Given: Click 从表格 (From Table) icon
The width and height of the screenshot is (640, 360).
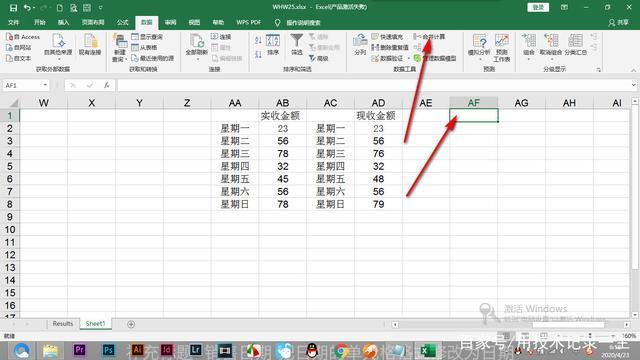Looking at the screenshot, I should 144,47.
